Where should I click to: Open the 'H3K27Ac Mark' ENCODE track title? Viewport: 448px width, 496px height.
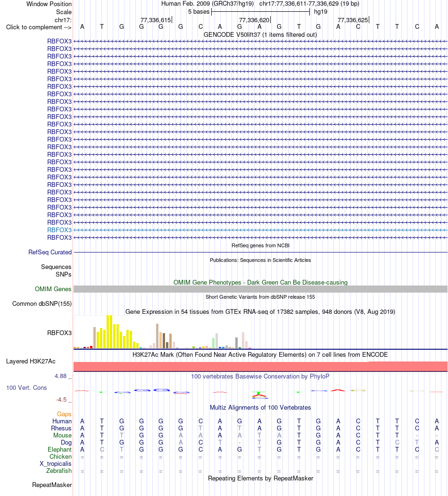tap(260, 354)
